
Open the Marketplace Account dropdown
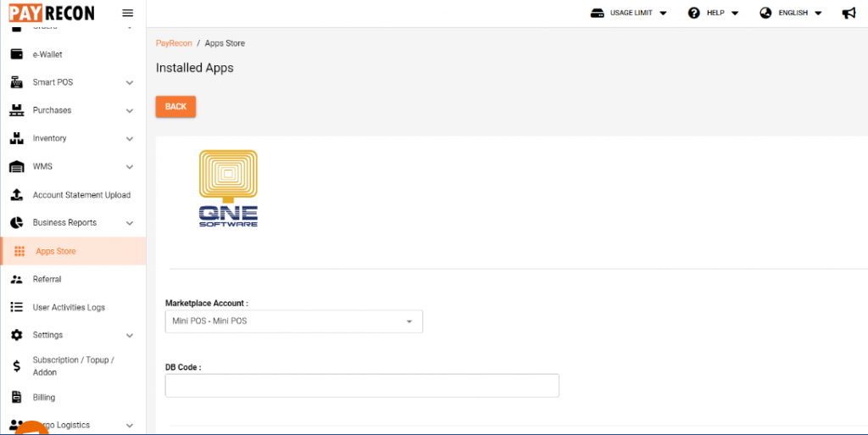294,321
